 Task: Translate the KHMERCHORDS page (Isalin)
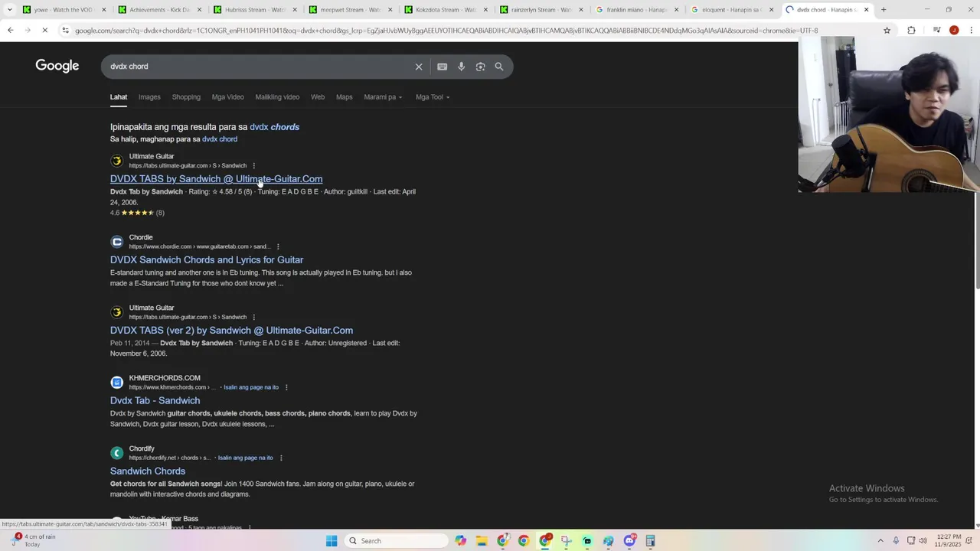[x=251, y=387]
